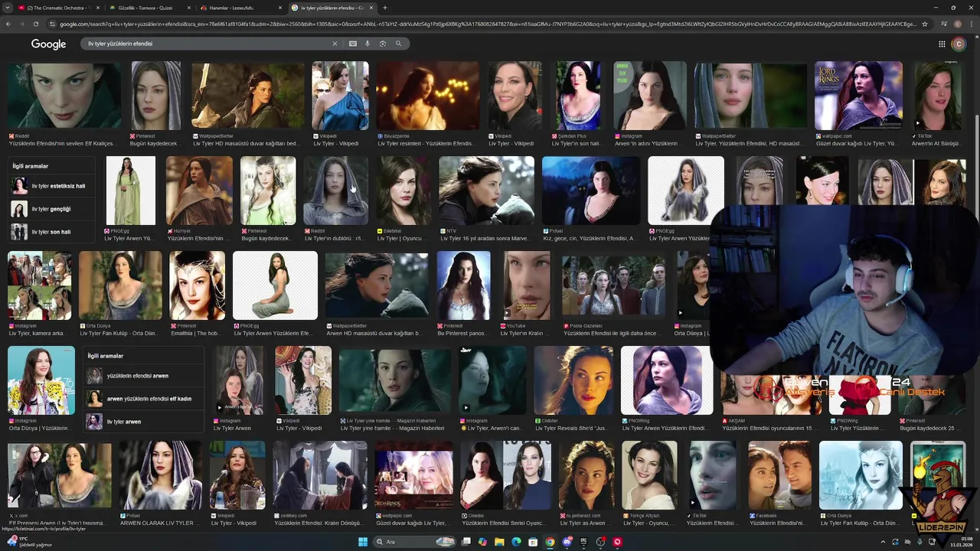
Task: Open a new tab with the plus icon
Action: (x=384, y=8)
